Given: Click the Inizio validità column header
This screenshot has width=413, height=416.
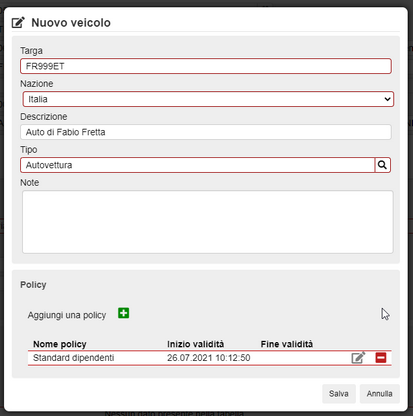Looking at the screenshot, I should 195,344.
